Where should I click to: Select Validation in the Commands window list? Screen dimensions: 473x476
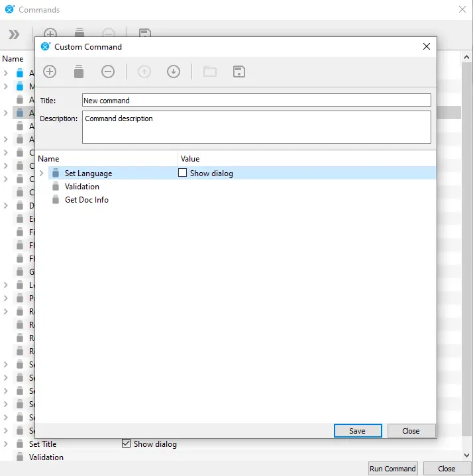46,457
